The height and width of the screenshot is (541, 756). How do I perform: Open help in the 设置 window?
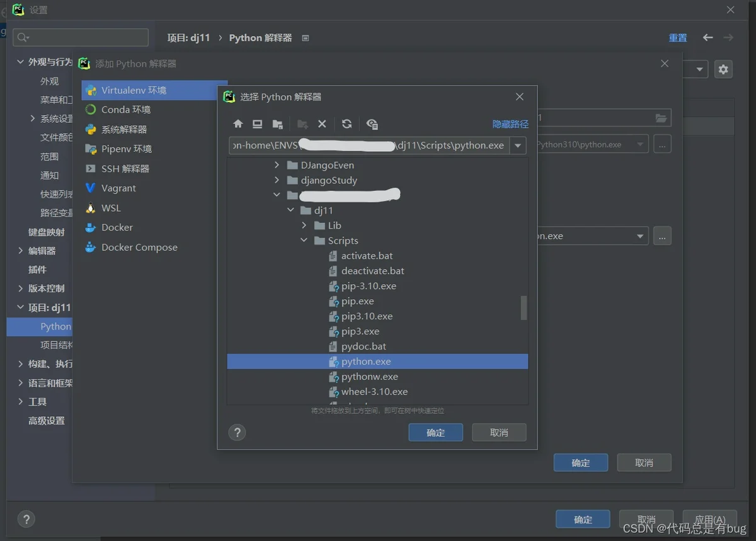26,520
